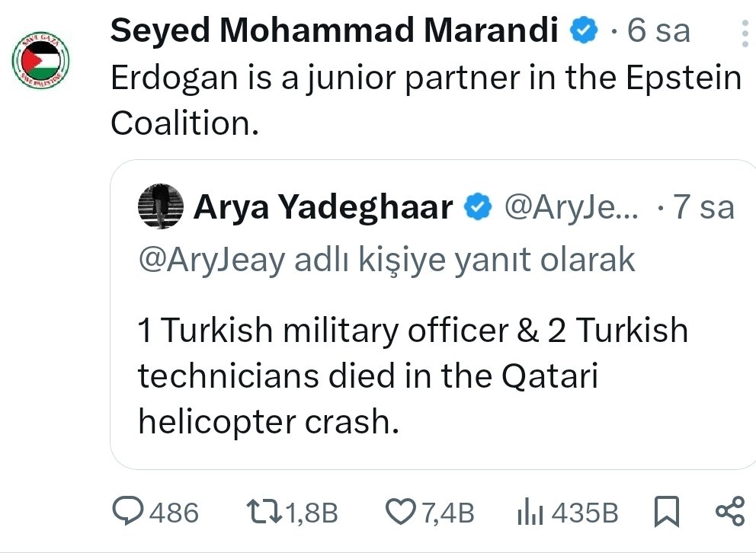The height and width of the screenshot is (553, 756).
Task: Bookmark this tweet
Action: click(666, 512)
